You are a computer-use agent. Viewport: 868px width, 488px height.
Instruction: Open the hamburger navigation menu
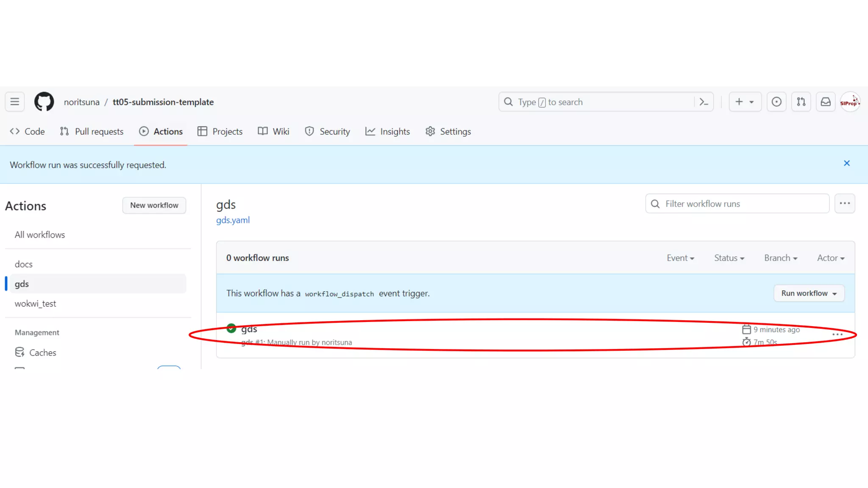click(15, 102)
